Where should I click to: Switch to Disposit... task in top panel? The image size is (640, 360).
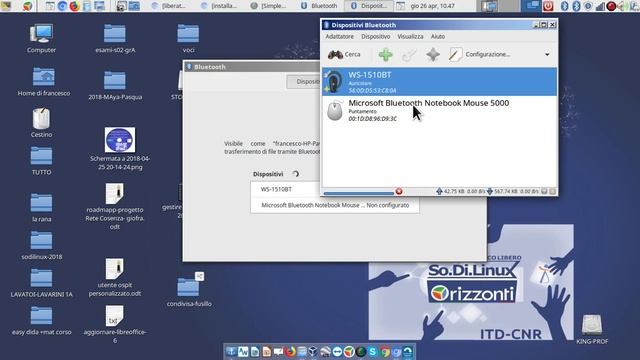click(369, 6)
